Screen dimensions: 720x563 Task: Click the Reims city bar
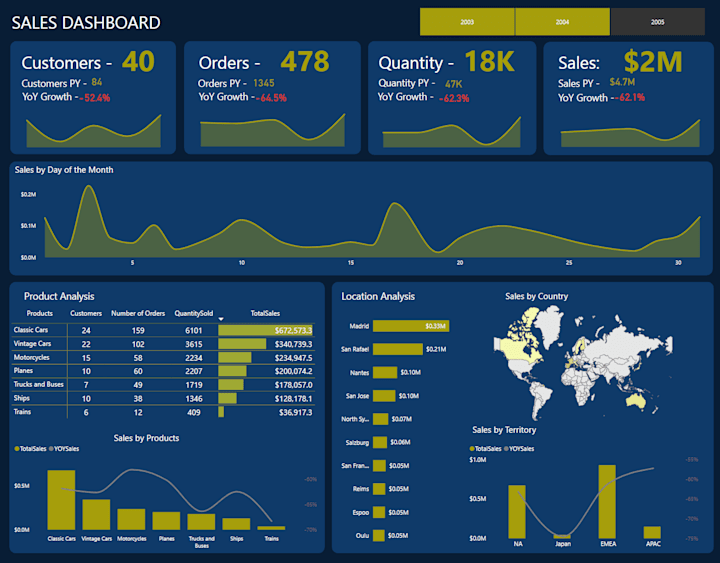click(x=379, y=489)
